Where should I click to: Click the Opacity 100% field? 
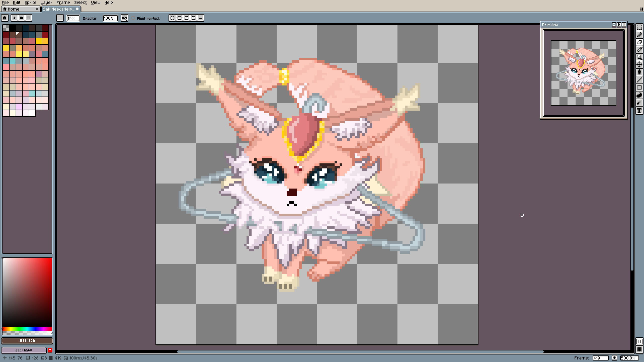pyautogui.click(x=110, y=18)
